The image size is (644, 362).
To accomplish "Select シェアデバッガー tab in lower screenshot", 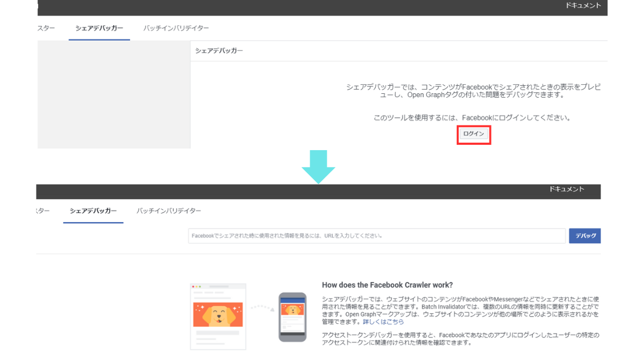I will (x=93, y=211).
